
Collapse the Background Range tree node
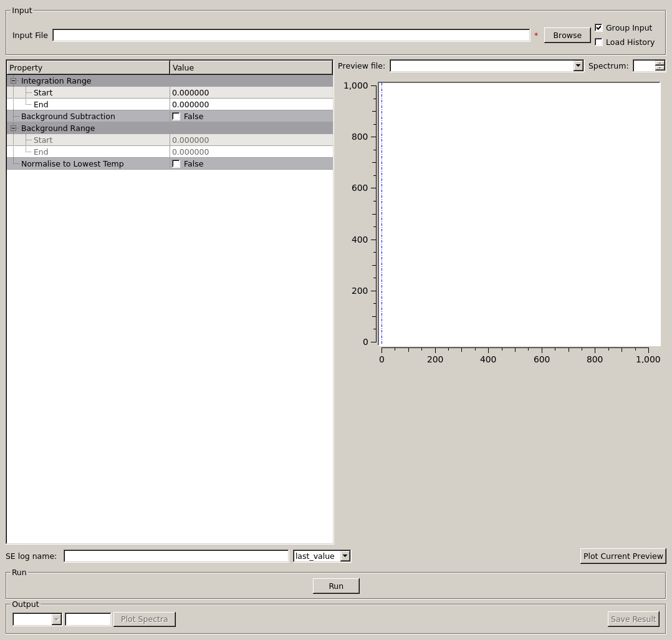coord(13,128)
